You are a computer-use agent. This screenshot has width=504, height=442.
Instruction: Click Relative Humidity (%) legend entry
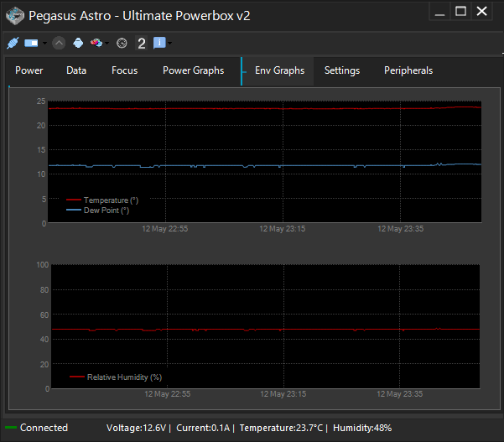click(x=116, y=377)
